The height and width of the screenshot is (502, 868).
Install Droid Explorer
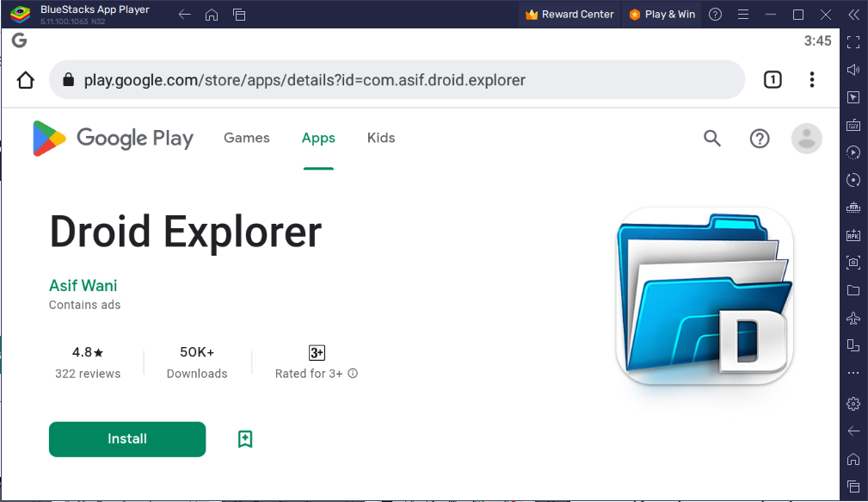click(127, 439)
